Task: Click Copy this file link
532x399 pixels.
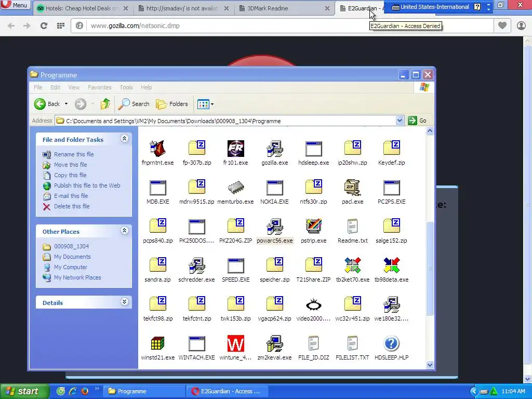Action: tap(70, 175)
